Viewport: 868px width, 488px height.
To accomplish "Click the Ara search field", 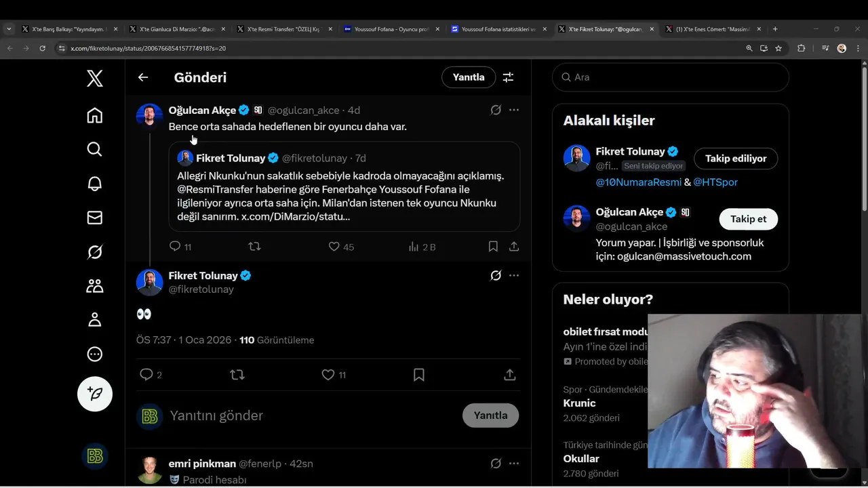I will [670, 77].
